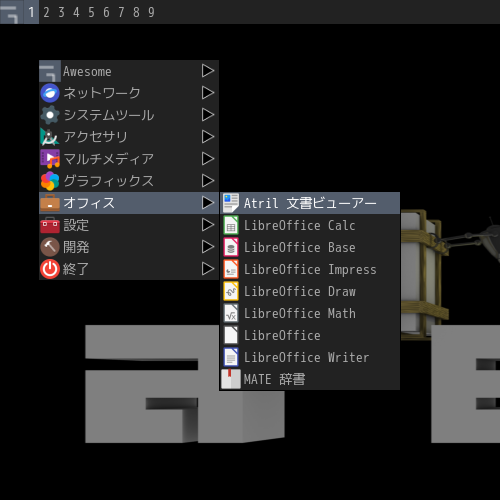The image size is (500, 500).
Task: Expand the グラフィックス submenu arrow
Action: tap(208, 181)
